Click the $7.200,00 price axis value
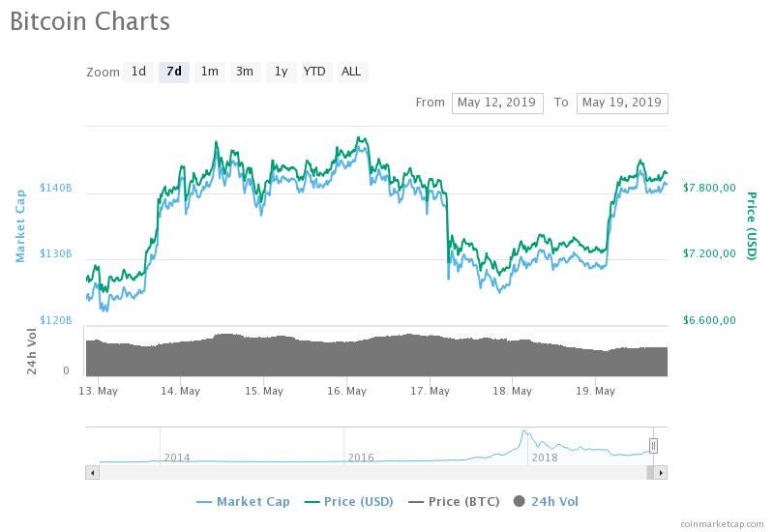The image size is (774, 532). point(709,253)
